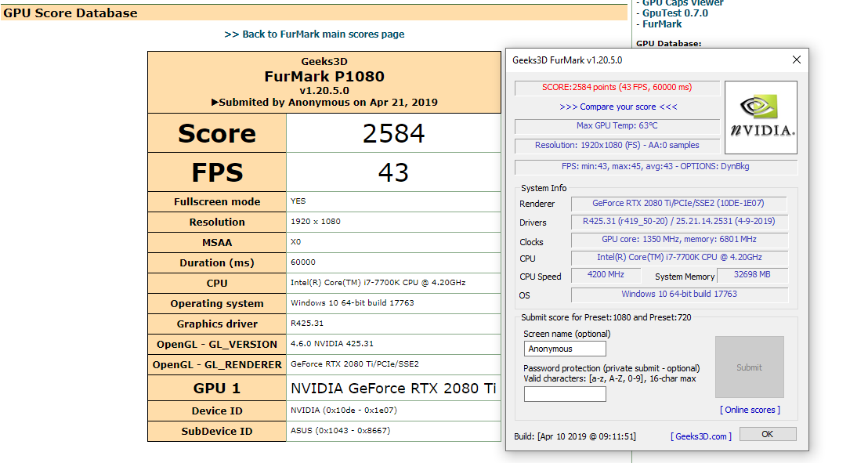Click the FPS value 43 in table

point(393,172)
